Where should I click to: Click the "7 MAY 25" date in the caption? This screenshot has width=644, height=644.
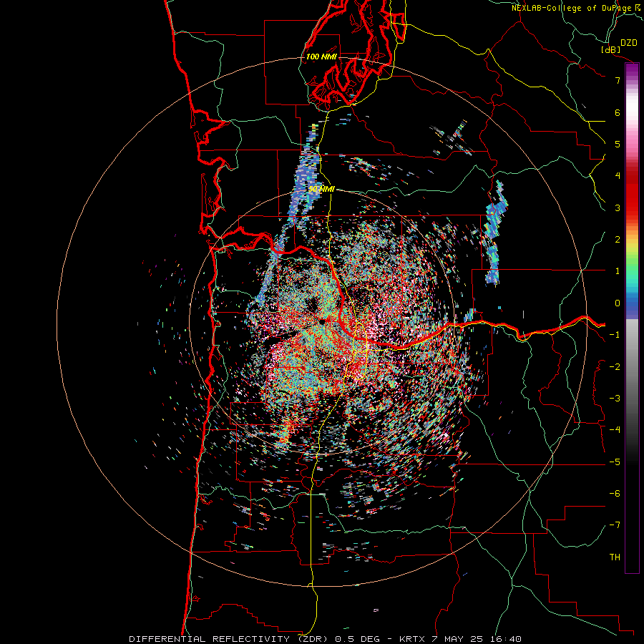457,639
